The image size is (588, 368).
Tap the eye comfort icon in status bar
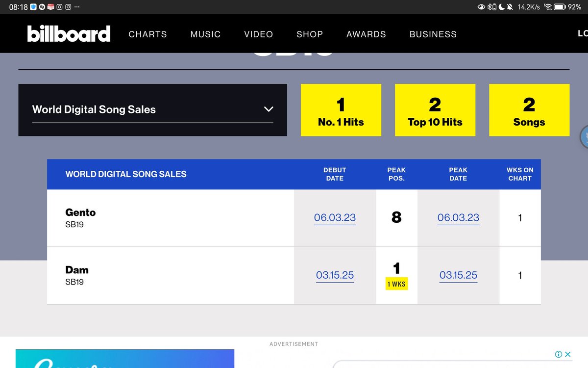tap(481, 7)
